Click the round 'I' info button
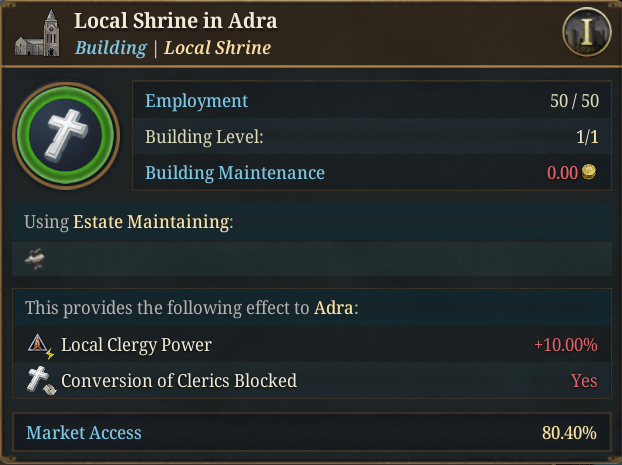 point(586,34)
